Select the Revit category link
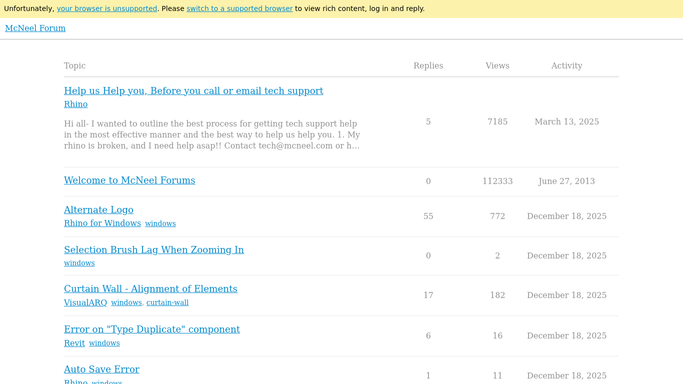The image size is (683, 384). tap(74, 343)
